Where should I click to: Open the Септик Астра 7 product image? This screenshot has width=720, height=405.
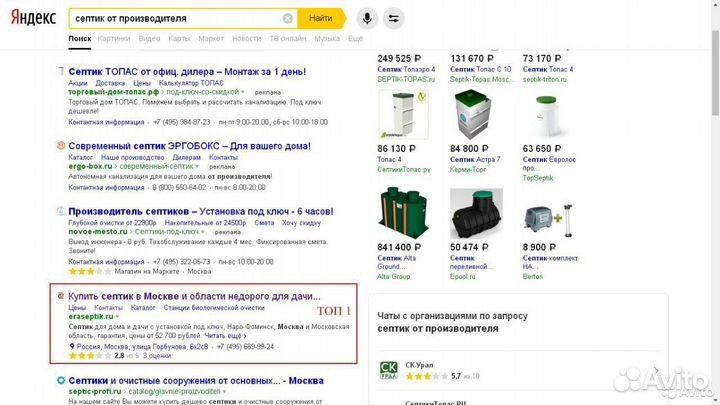click(x=472, y=114)
